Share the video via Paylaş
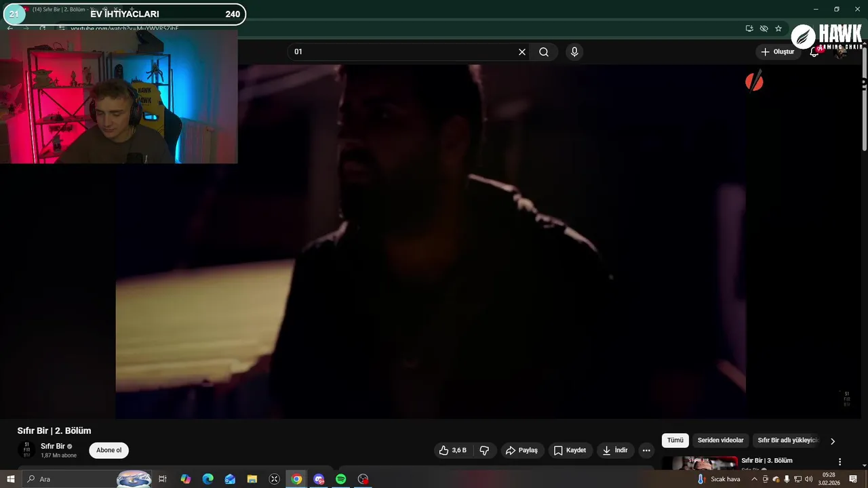Viewport: 868px width, 488px height. pos(521,450)
